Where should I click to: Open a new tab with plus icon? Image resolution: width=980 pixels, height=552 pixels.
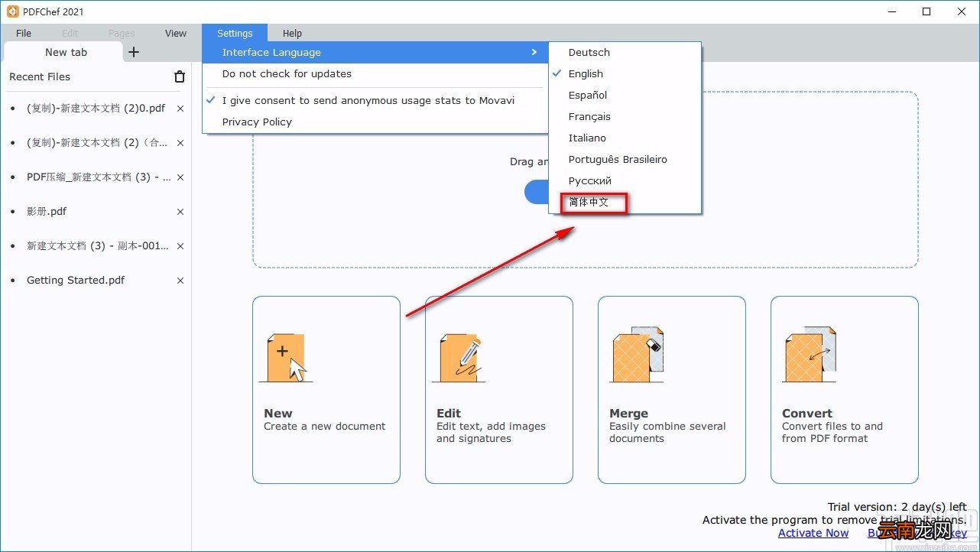[x=134, y=52]
